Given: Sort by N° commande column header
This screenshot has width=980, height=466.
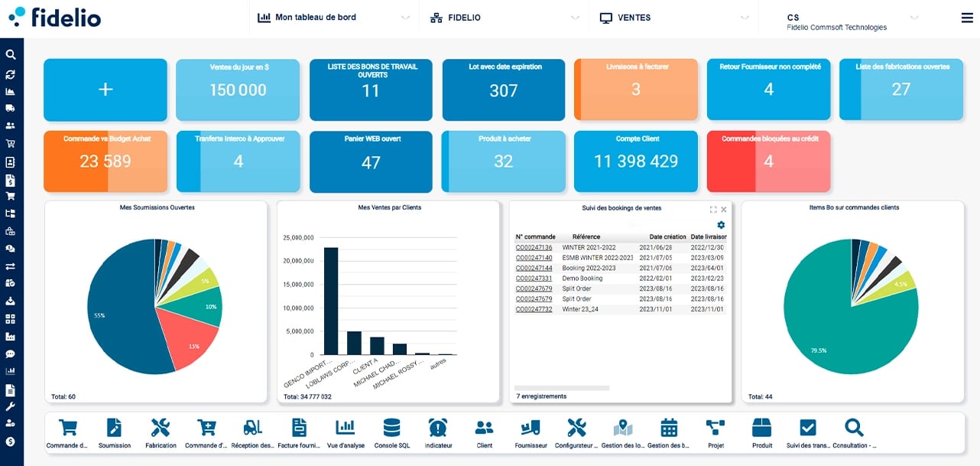Looking at the screenshot, I should (x=535, y=237).
